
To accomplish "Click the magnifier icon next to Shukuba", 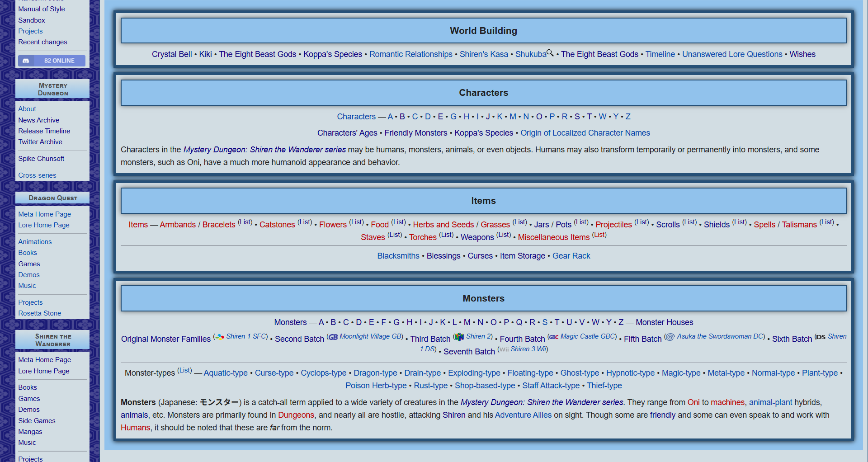I will tap(550, 53).
